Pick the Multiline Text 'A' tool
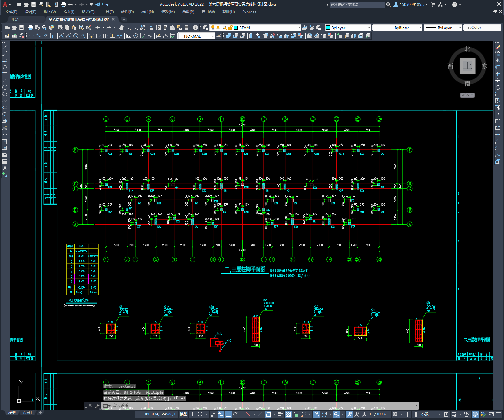 (5, 168)
